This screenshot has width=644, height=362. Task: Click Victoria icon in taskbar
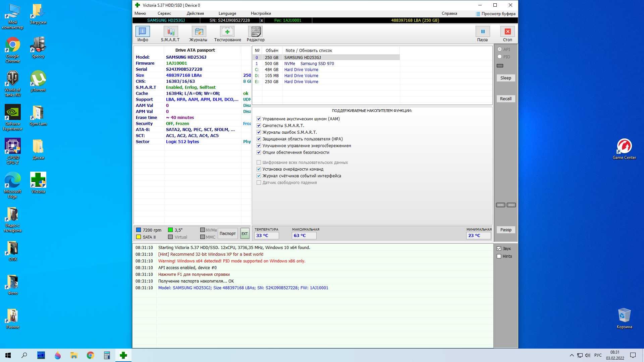point(123,355)
